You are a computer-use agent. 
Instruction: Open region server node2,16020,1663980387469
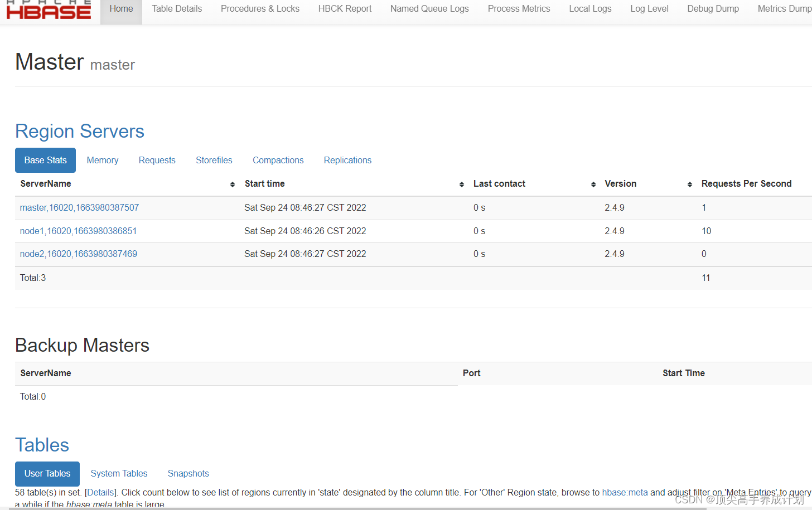point(79,254)
